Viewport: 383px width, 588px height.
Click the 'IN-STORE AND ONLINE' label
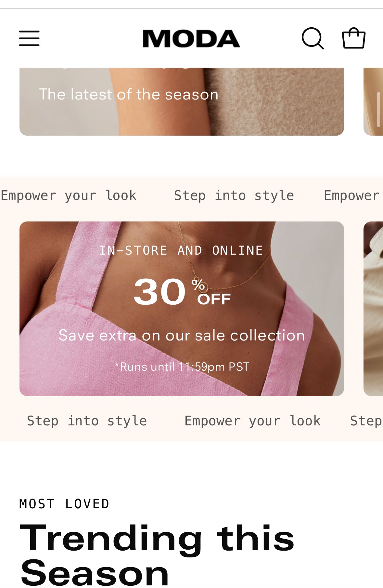click(x=181, y=250)
